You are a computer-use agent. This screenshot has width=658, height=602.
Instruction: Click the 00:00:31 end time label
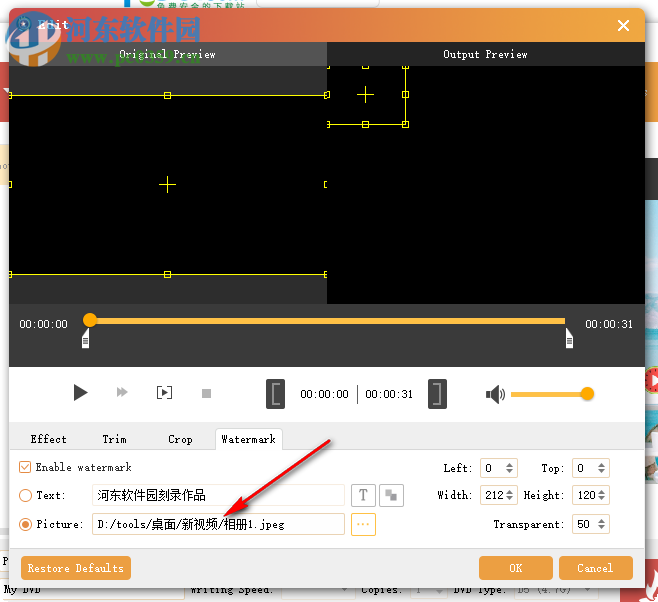(609, 324)
